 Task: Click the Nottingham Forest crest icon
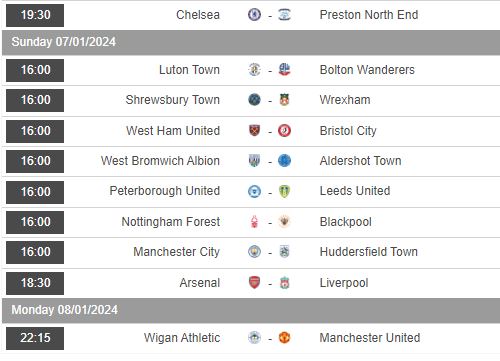coord(254,222)
